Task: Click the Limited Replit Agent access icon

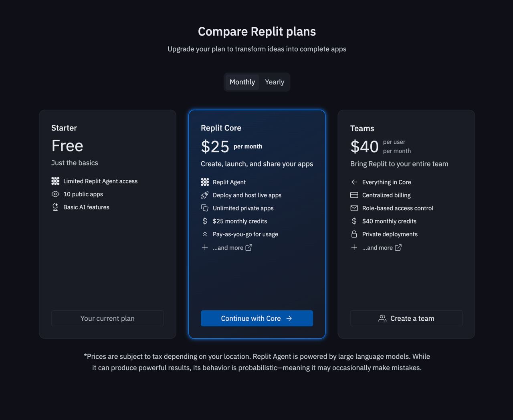Action: 55,181
